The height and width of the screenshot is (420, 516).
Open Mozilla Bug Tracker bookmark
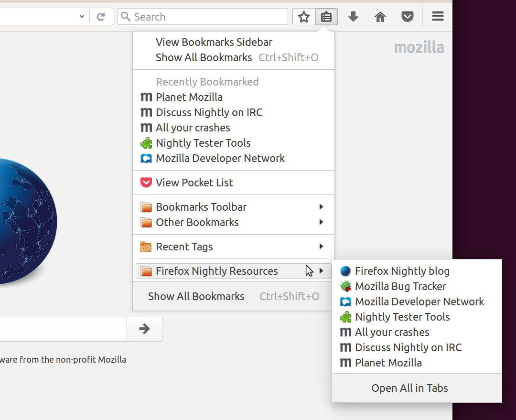[400, 287]
